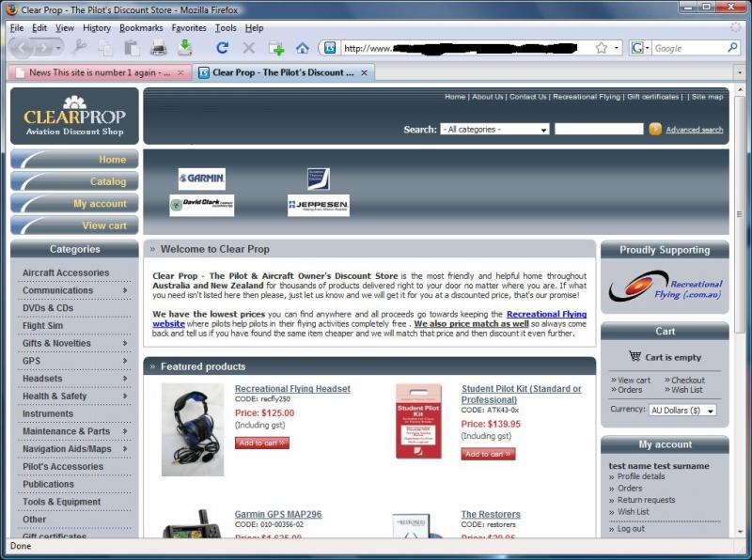The height and width of the screenshot is (560, 752).
Task: Expand the GPS category arrow
Action: click(125, 361)
